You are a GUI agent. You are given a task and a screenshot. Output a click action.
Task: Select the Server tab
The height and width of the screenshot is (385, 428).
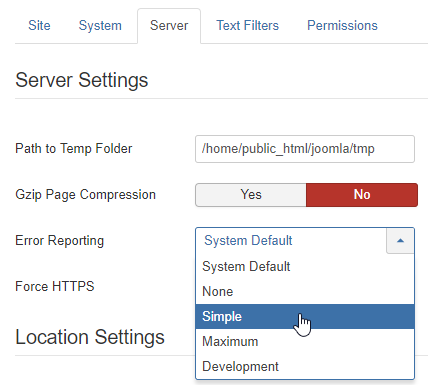[x=169, y=26]
